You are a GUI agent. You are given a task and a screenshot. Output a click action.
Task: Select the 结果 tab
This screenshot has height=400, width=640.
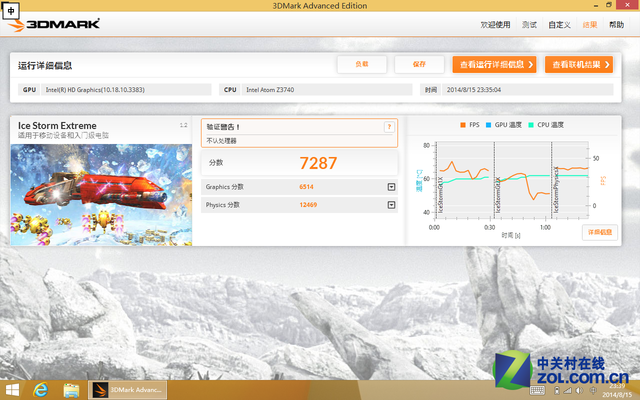coord(589,25)
